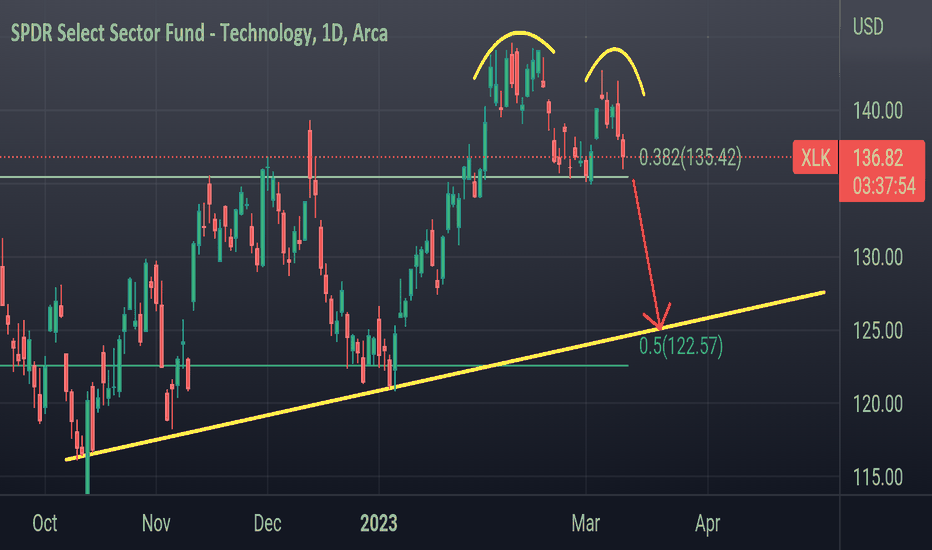Select the 0.5(122.57) Fibonacci level label
Image resolution: width=932 pixels, height=550 pixels.
coord(681,345)
